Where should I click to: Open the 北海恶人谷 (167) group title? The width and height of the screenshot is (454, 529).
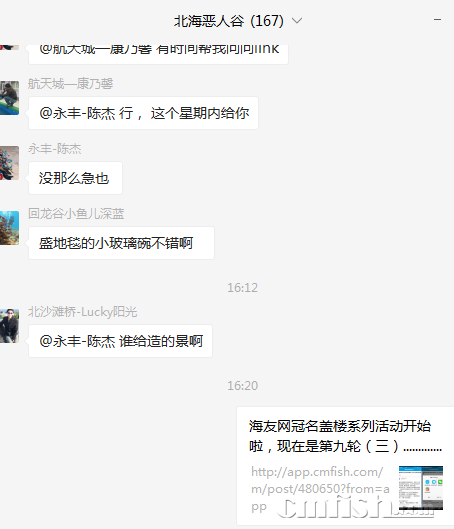coord(228,21)
